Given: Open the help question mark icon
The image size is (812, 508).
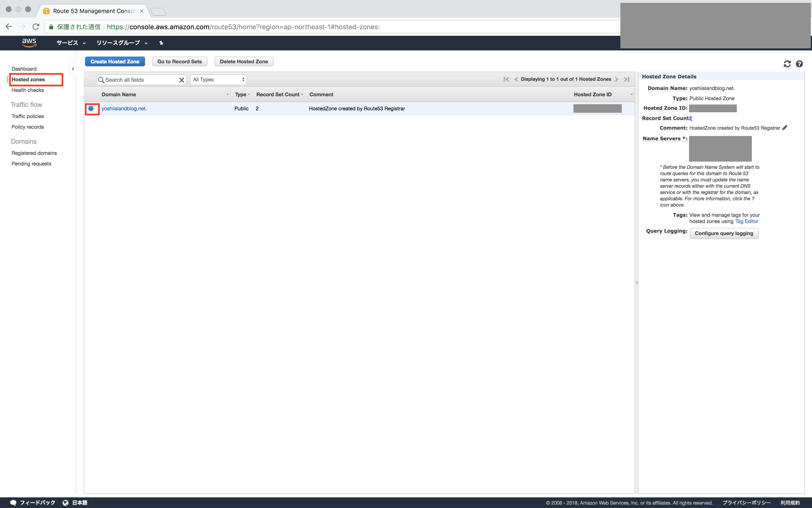Looking at the screenshot, I should click(x=799, y=64).
